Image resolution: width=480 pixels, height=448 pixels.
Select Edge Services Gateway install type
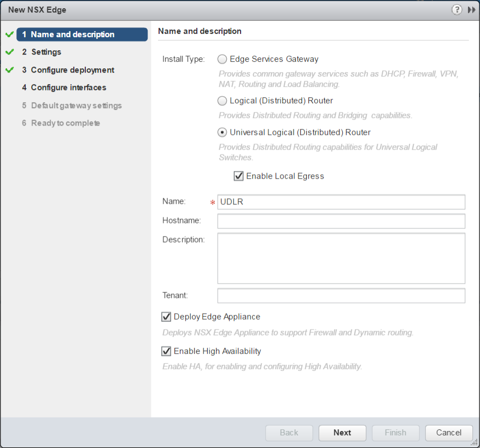(223, 59)
